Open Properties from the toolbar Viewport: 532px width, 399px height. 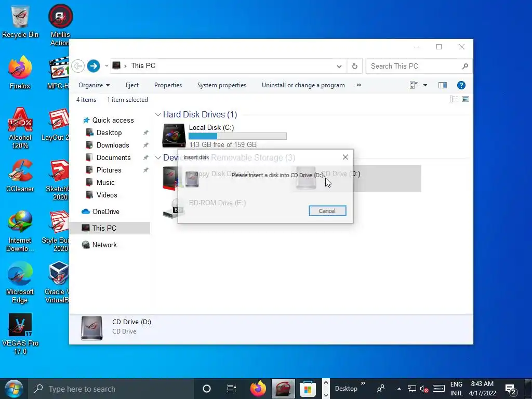(168, 85)
